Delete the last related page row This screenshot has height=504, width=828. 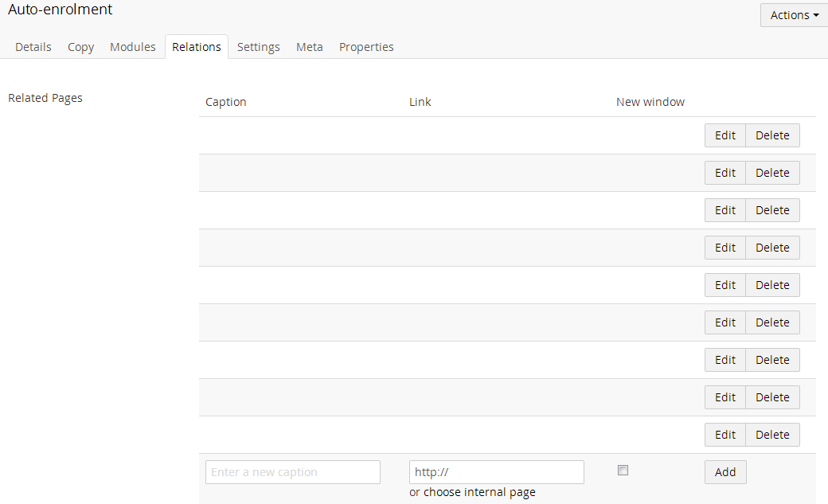tap(772, 435)
